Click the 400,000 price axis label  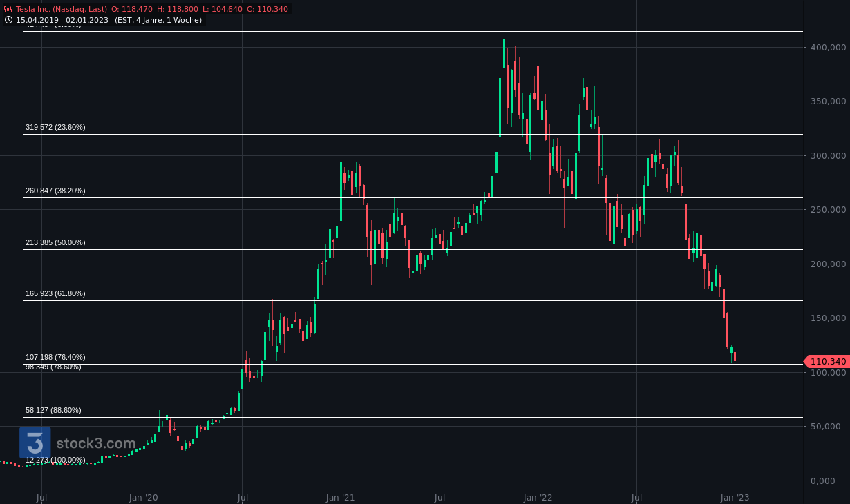828,47
